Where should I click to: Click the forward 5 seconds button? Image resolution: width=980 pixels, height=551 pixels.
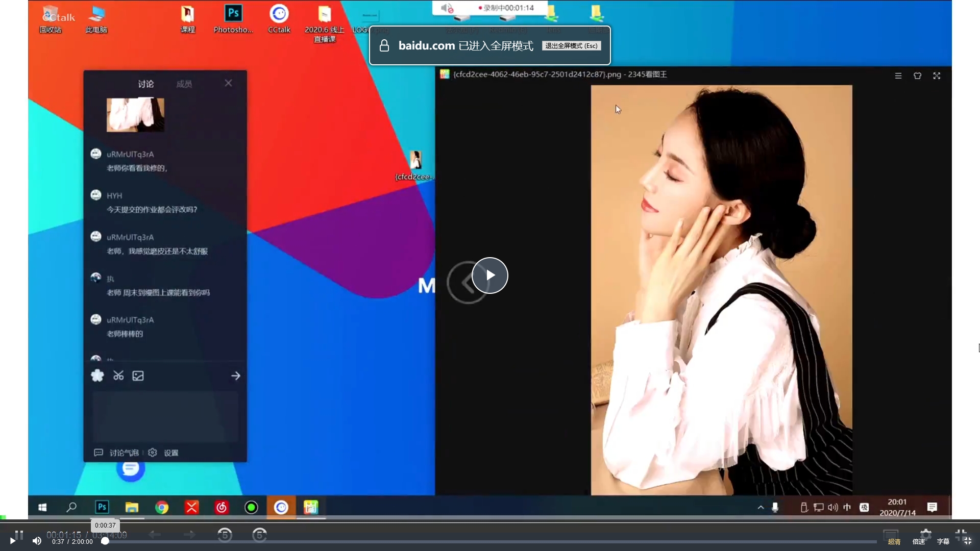point(259,535)
